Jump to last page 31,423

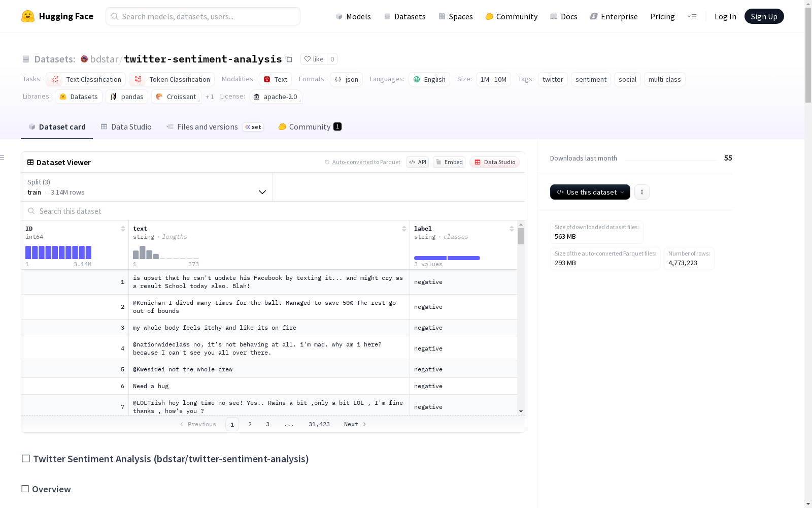[319, 424]
